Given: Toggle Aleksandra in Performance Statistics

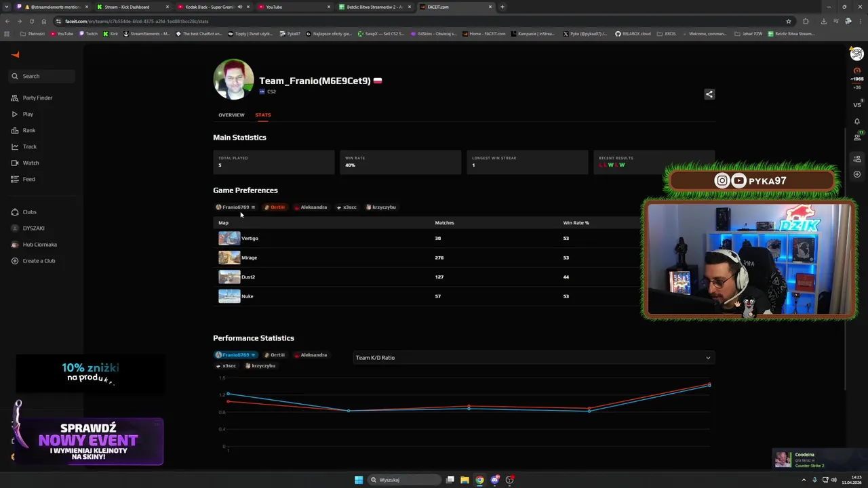Looking at the screenshot, I should tap(311, 354).
